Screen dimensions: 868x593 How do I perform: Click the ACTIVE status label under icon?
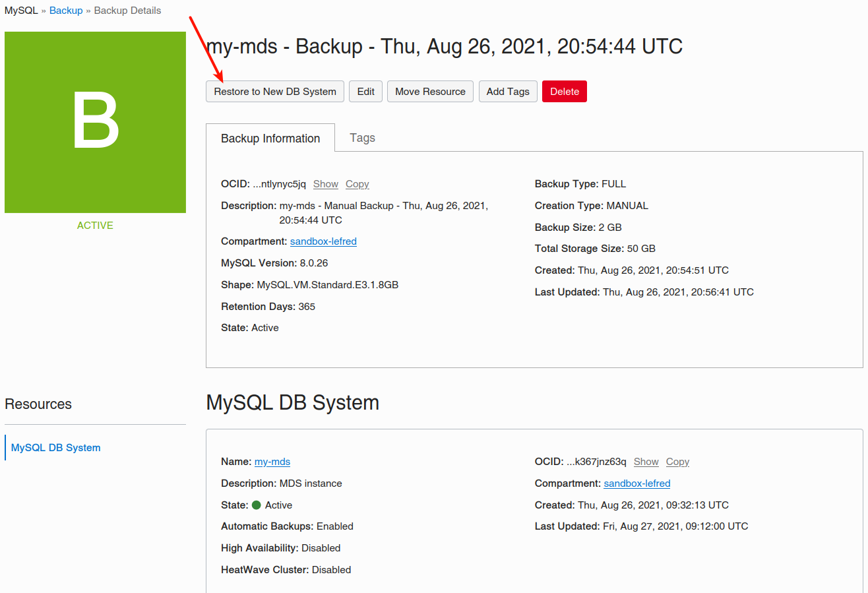pyautogui.click(x=95, y=226)
